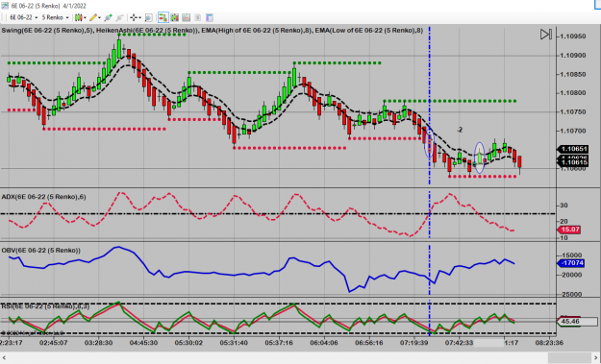Open the 6E 06-22 instrument selector dropdown
Screen dimensions: 601x364
24,17
